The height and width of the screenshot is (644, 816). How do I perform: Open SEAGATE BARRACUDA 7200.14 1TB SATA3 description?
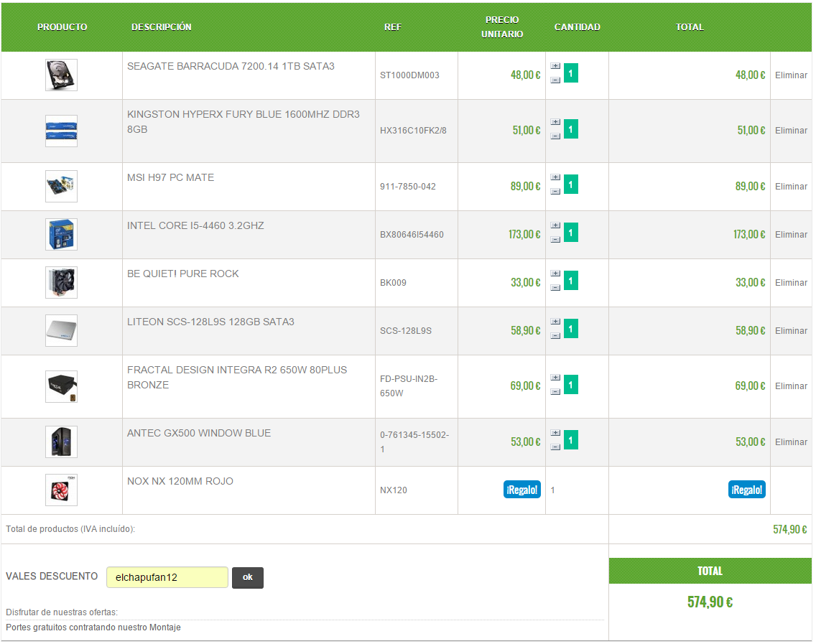(231, 66)
